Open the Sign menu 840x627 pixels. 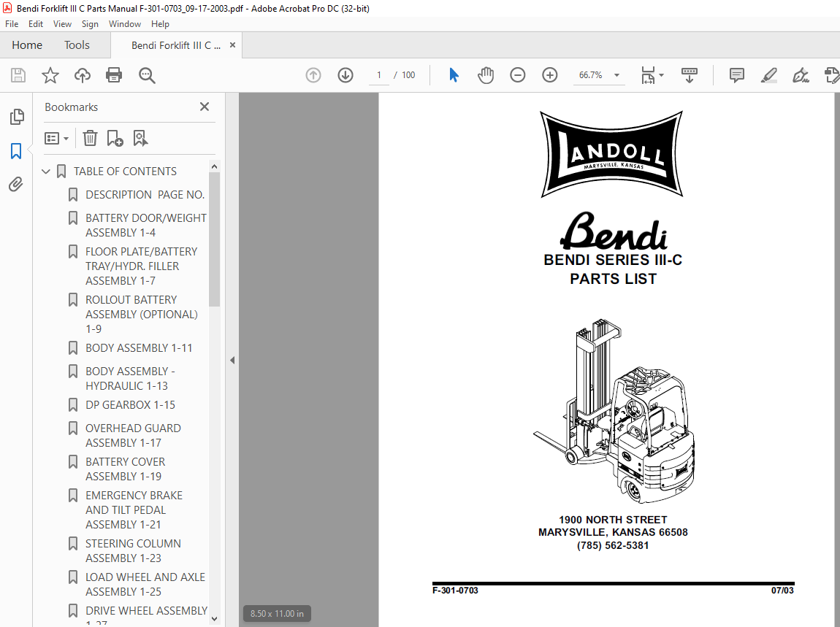(90, 23)
